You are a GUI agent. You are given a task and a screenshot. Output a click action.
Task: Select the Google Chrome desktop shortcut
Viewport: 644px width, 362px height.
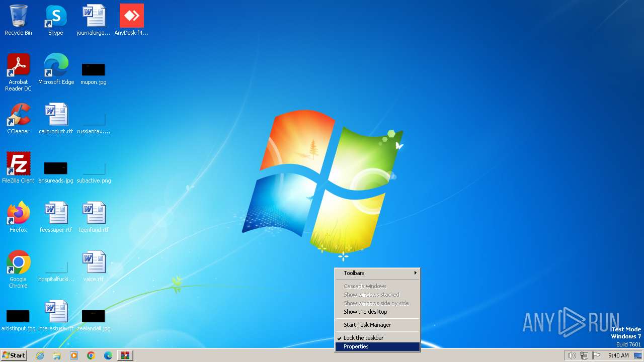(18, 269)
